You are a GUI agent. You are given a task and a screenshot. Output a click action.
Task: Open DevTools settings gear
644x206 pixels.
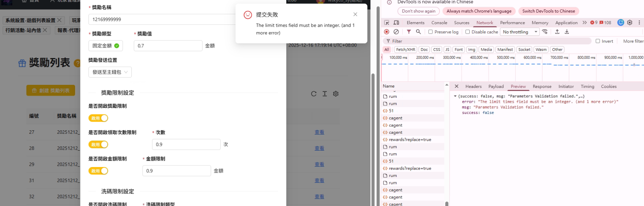point(629,23)
